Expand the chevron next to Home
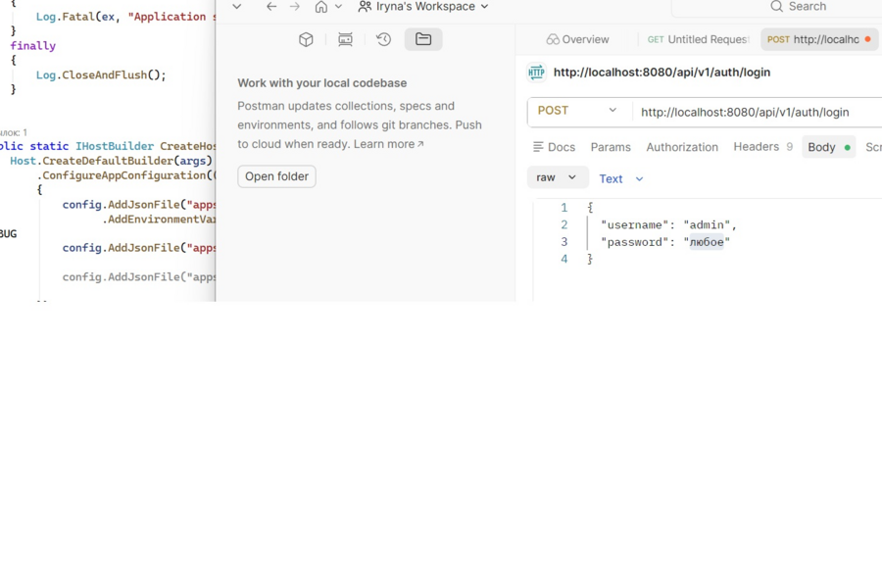This screenshot has width=882, height=588. pyautogui.click(x=339, y=7)
